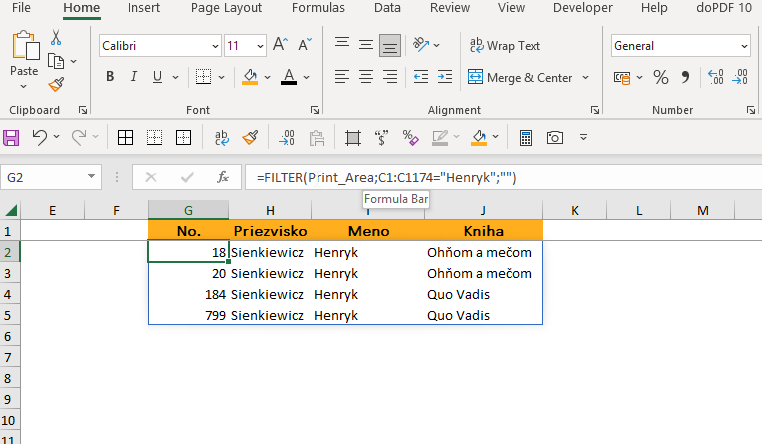Select cell containing Quo Vadis in row 5
Viewport: 762px width, 444px height.
coord(484,315)
